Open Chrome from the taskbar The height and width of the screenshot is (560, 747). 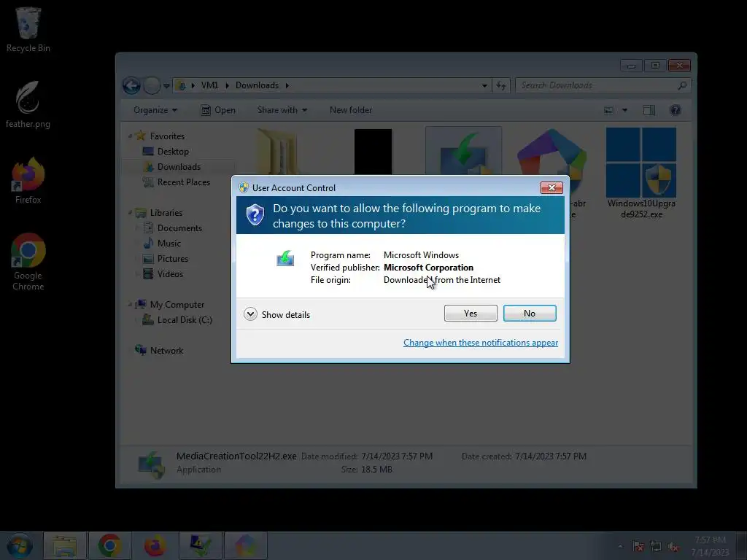(109, 545)
